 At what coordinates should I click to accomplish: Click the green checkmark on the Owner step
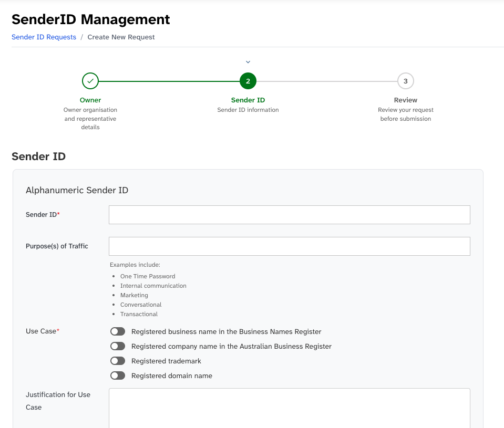pyautogui.click(x=90, y=81)
